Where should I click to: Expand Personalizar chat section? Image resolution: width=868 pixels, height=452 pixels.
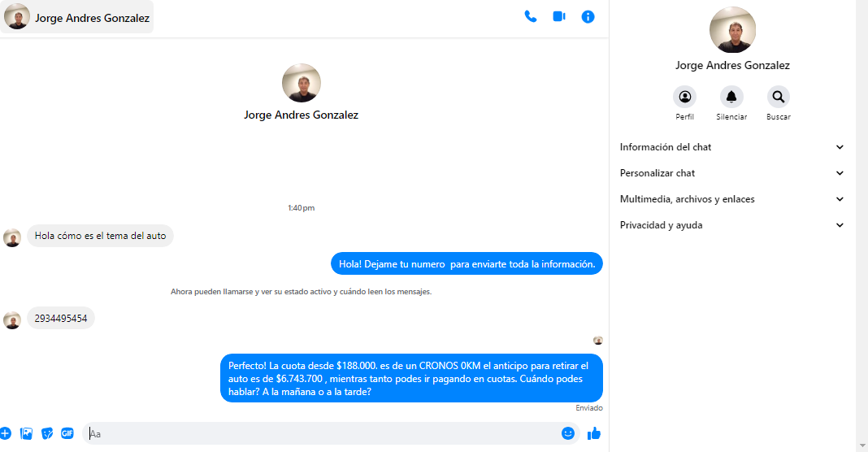[732, 173]
